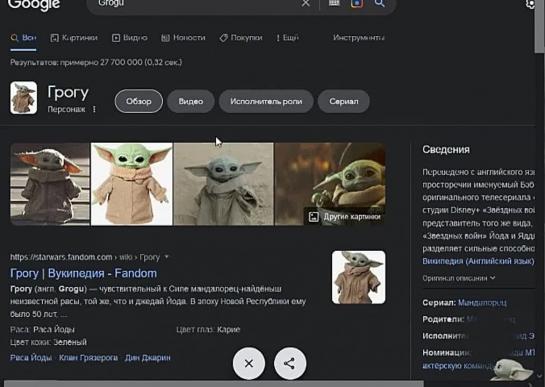Switch to the Новости search tab
Viewport: 545px width, 387px height.
[184, 38]
